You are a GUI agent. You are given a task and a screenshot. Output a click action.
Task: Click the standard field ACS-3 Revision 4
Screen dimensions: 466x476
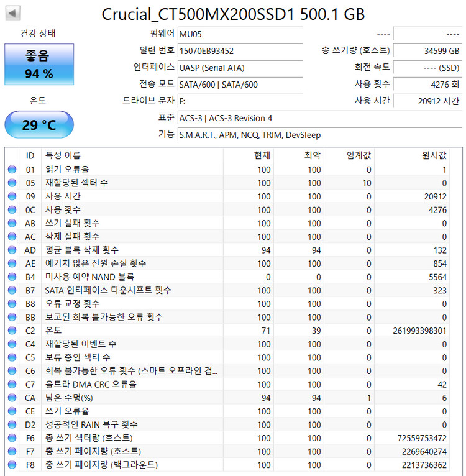[x=320, y=118]
